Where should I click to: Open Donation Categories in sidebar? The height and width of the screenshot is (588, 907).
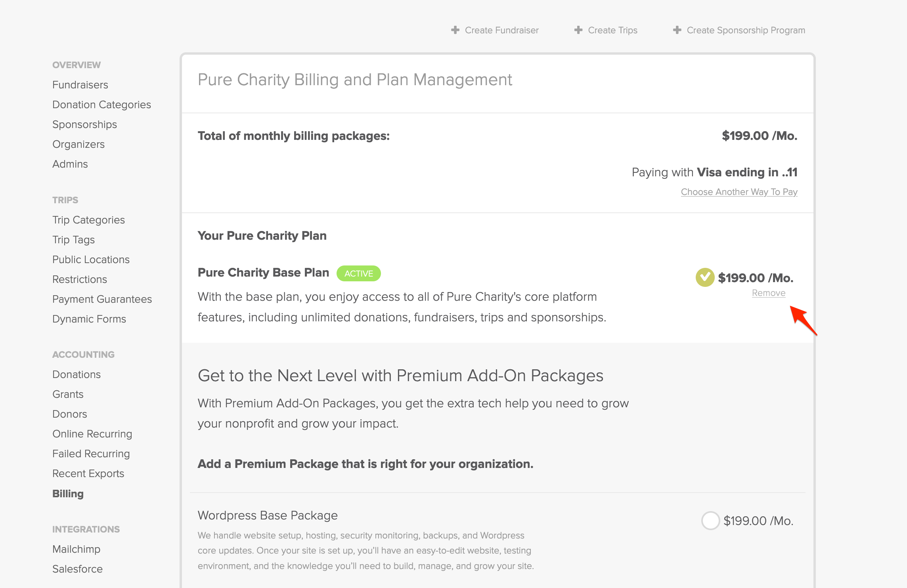pyautogui.click(x=101, y=105)
